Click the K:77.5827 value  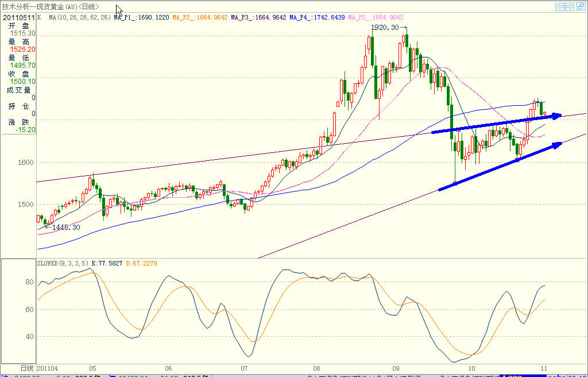pos(107,263)
